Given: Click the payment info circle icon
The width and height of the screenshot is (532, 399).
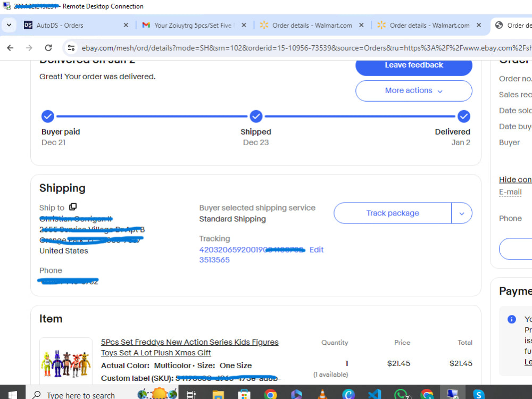Looking at the screenshot, I should click(512, 319).
